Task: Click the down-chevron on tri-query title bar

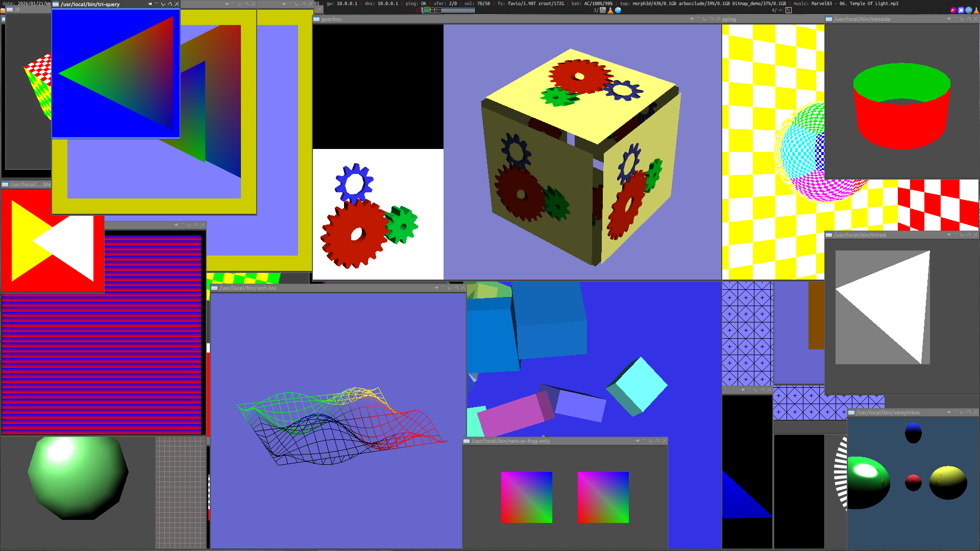Action: click(x=163, y=4)
